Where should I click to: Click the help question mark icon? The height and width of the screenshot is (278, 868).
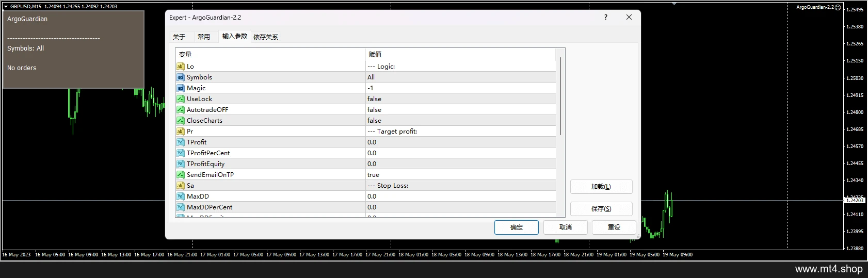point(606,17)
